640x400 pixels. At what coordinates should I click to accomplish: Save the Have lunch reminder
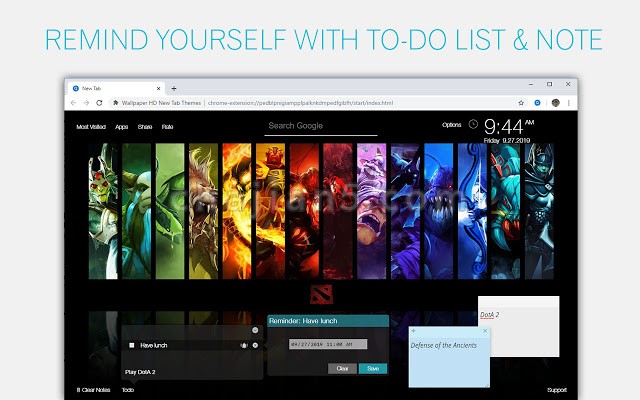[x=373, y=369]
